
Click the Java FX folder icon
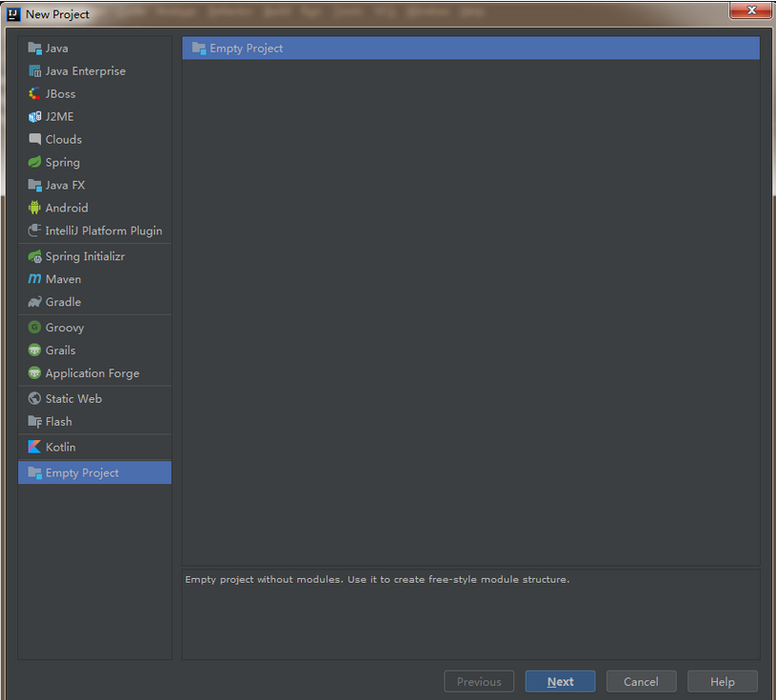(34, 185)
